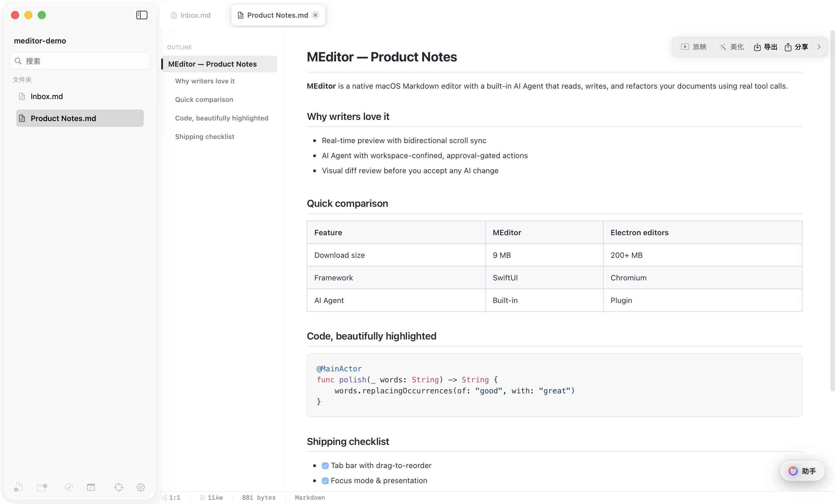Click the 助手 assistant ring icon
835x504 pixels.
pos(793,471)
